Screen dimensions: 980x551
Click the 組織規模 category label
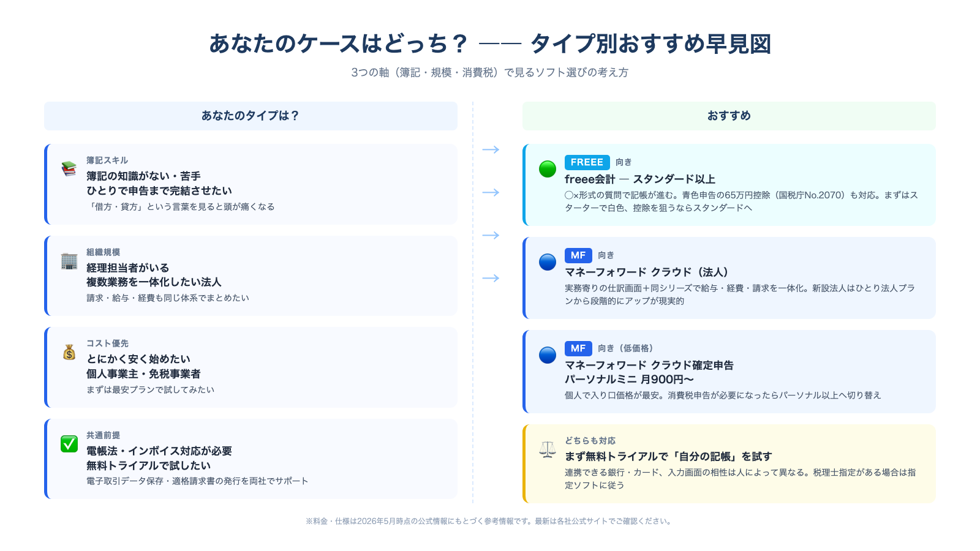pyautogui.click(x=103, y=252)
